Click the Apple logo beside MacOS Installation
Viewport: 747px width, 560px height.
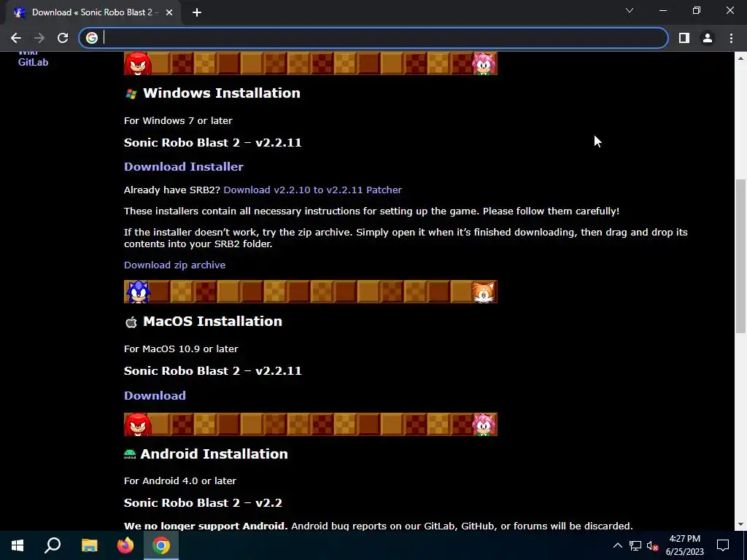[x=131, y=322]
